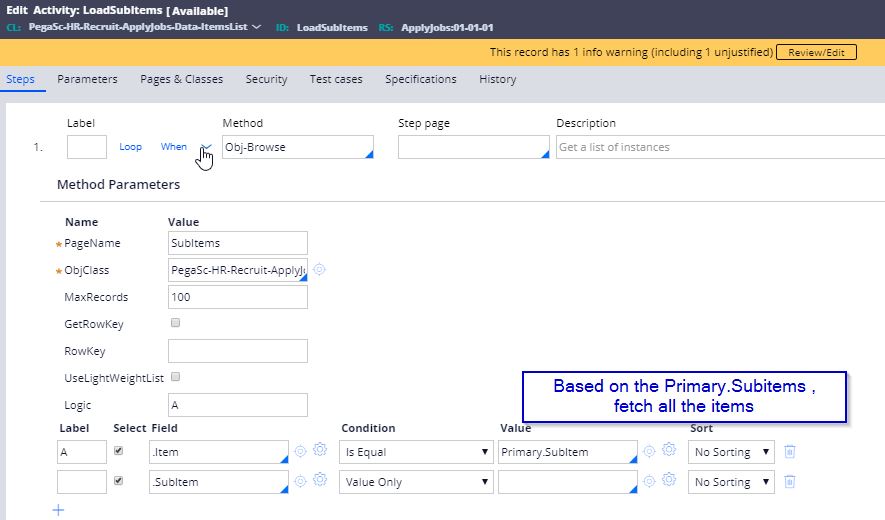The height and width of the screenshot is (520, 885).
Task: Click gear icon beside empty Value field
Action: pos(669,479)
